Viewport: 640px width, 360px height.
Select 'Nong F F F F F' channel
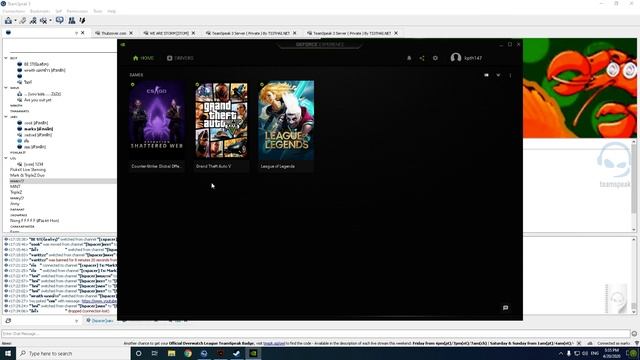(x=34, y=220)
